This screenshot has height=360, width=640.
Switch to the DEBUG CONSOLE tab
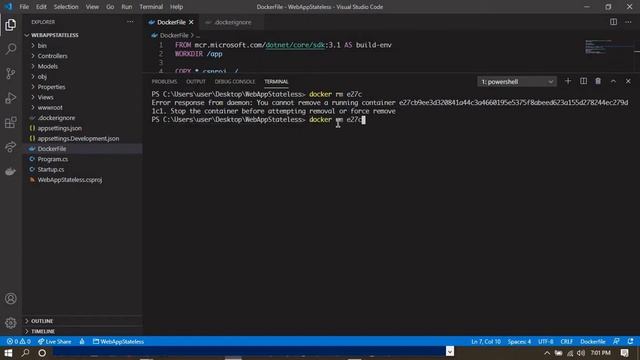[x=235, y=82]
